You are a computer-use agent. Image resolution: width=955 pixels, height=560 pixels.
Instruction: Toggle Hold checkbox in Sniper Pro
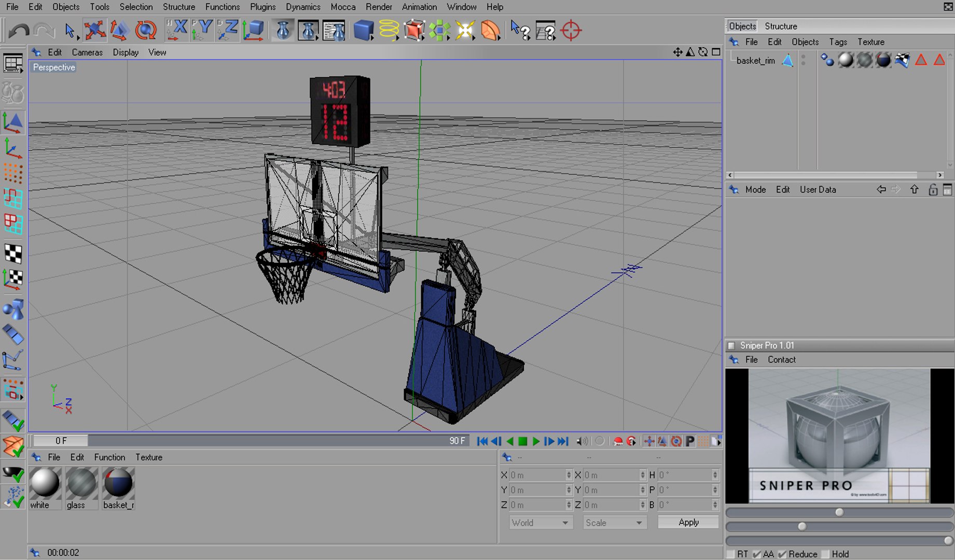[x=826, y=554]
